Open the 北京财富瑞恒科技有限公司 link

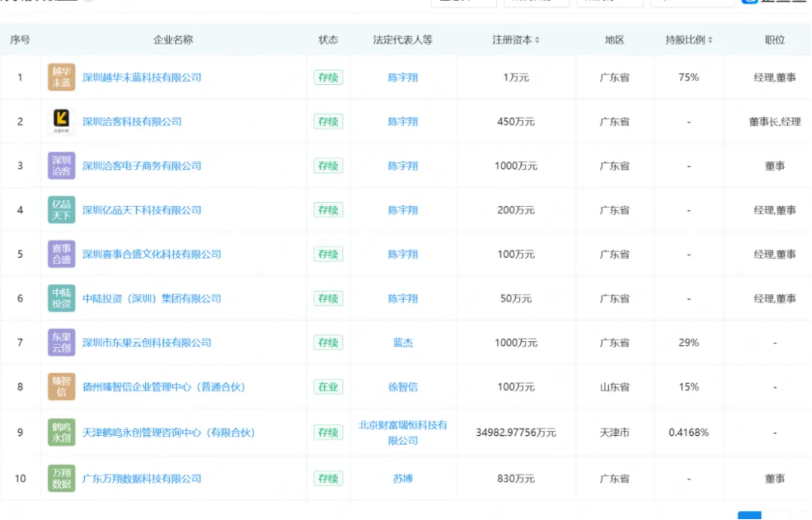[x=403, y=433]
